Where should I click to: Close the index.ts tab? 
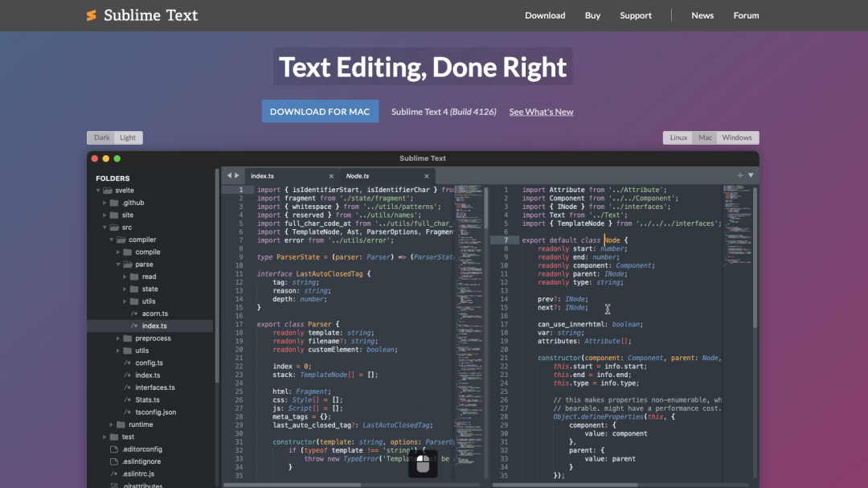(331, 176)
